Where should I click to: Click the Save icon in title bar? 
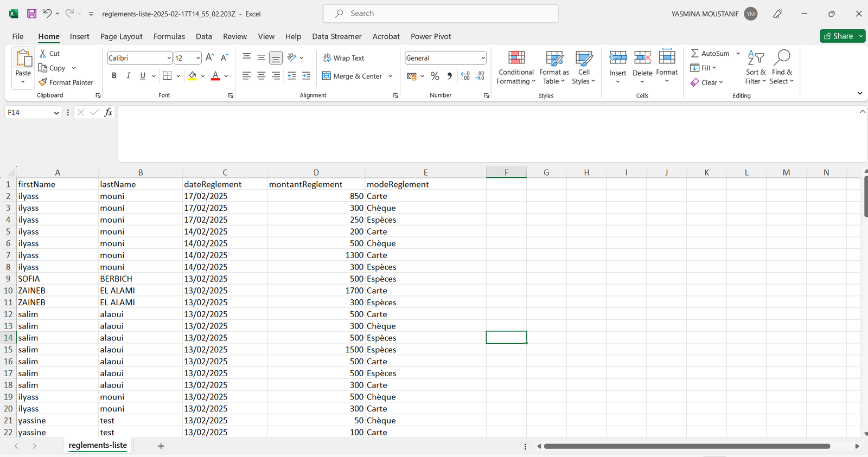[31, 14]
